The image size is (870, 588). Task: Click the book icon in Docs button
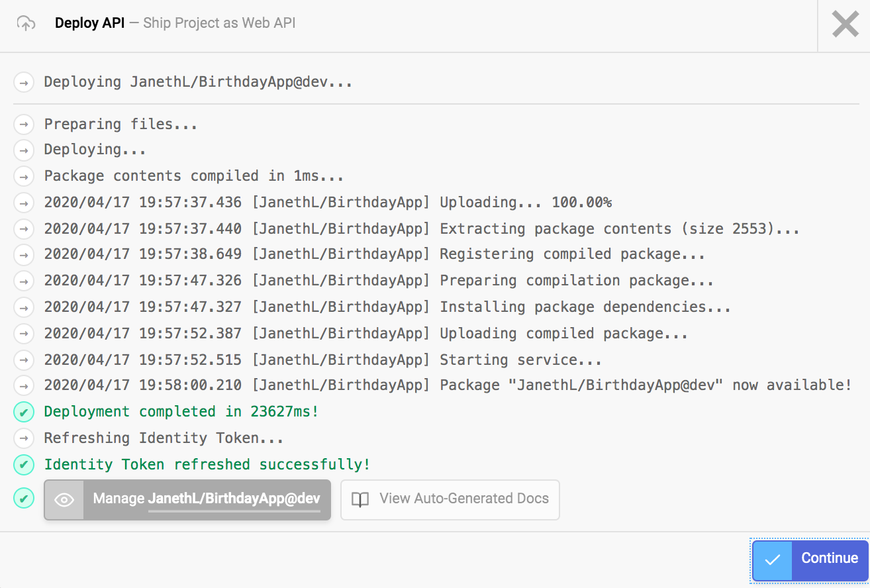pos(360,500)
